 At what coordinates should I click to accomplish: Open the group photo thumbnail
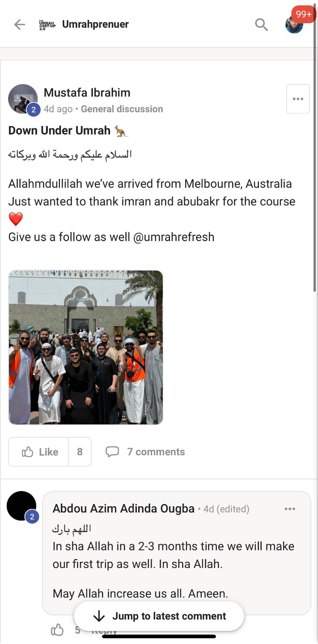point(86,347)
